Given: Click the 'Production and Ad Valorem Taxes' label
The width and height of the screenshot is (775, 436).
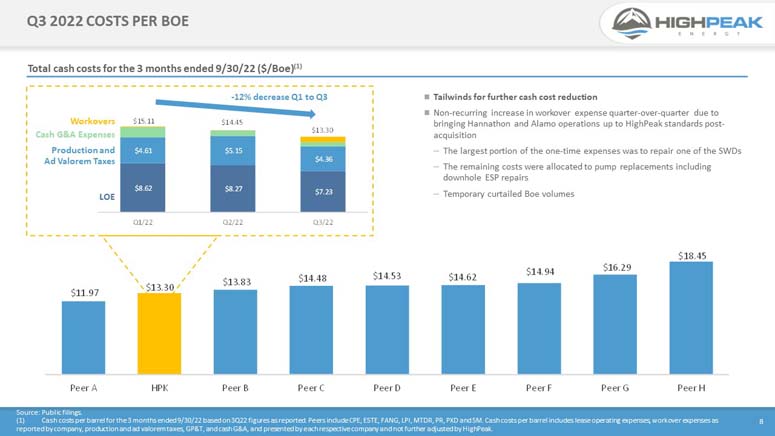Looking at the screenshot, I should pyautogui.click(x=80, y=155).
